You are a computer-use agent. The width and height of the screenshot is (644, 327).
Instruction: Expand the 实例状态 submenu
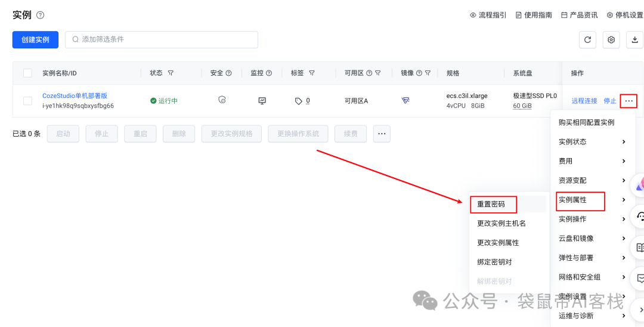[592, 142]
